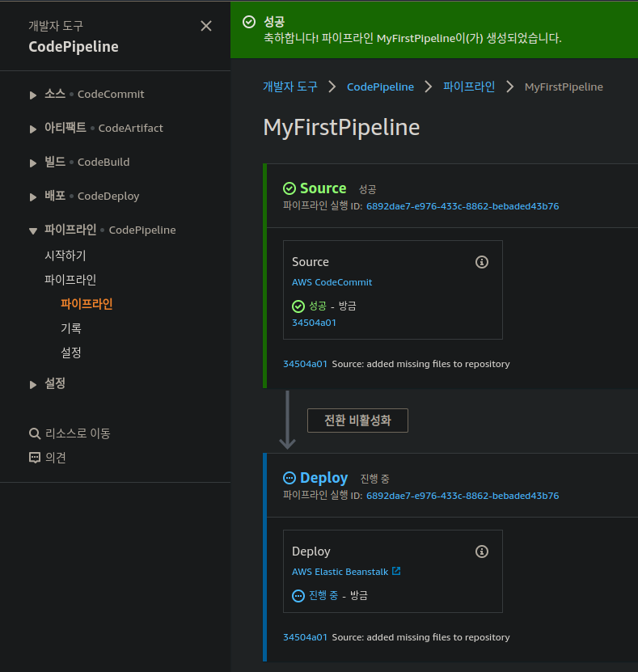
Task: Click the Deploy action 진행 중 status icon
Action: coord(298,596)
